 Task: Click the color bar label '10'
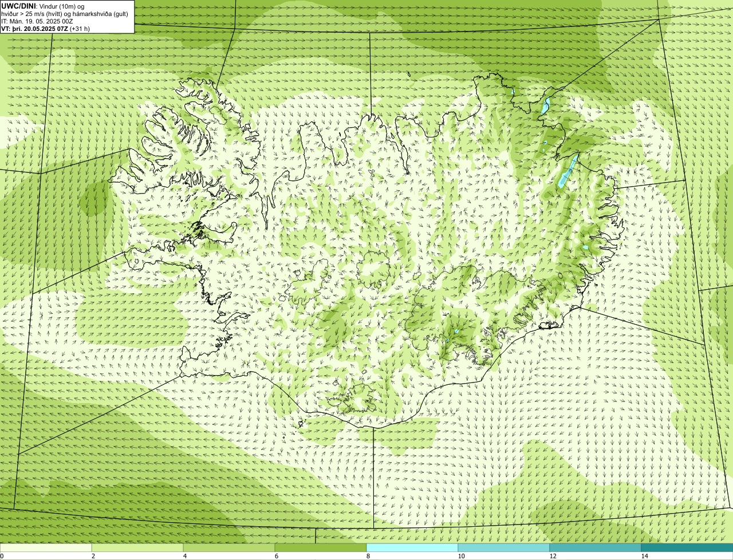tap(460, 556)
